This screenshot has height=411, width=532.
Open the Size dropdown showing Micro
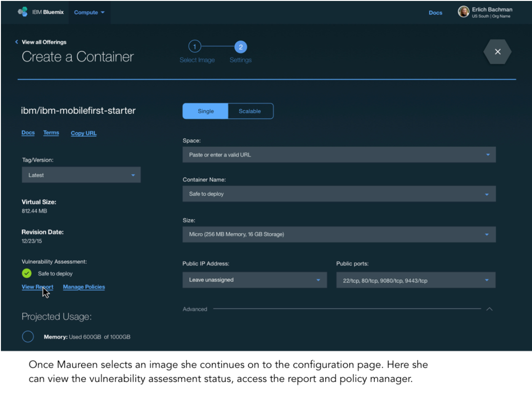(x=339, y=234)
